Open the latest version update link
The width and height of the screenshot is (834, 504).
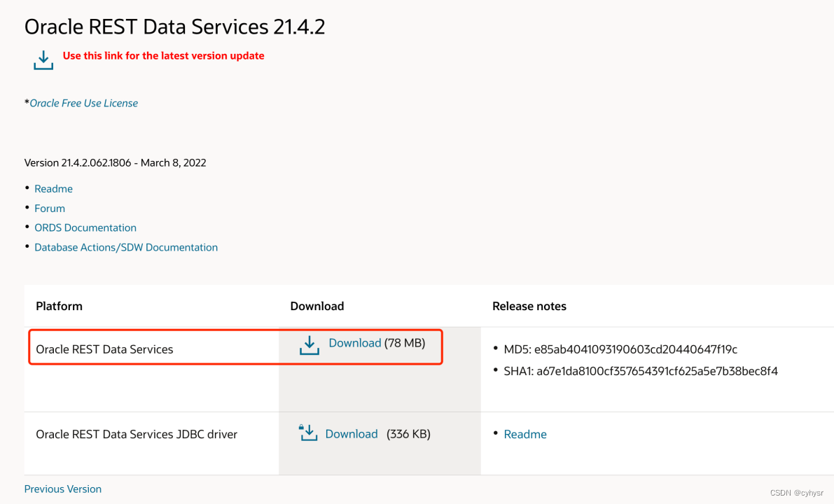(163, 55)
